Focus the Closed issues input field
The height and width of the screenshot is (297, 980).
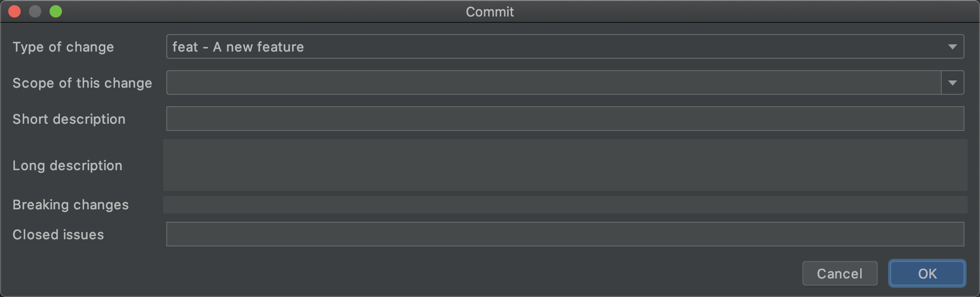(x=565, y=235)
